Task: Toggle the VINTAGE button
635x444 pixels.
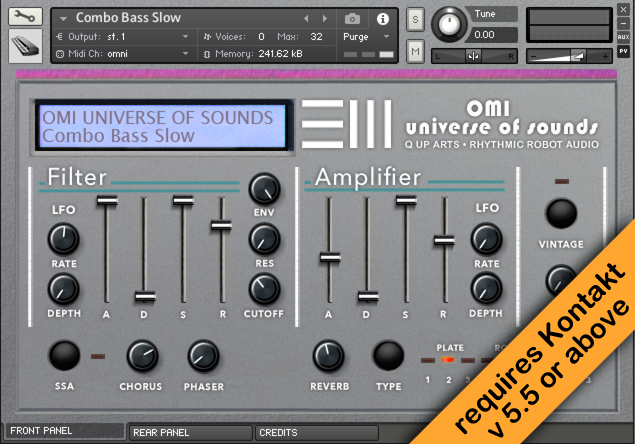Action: click(x=561, y=213)
